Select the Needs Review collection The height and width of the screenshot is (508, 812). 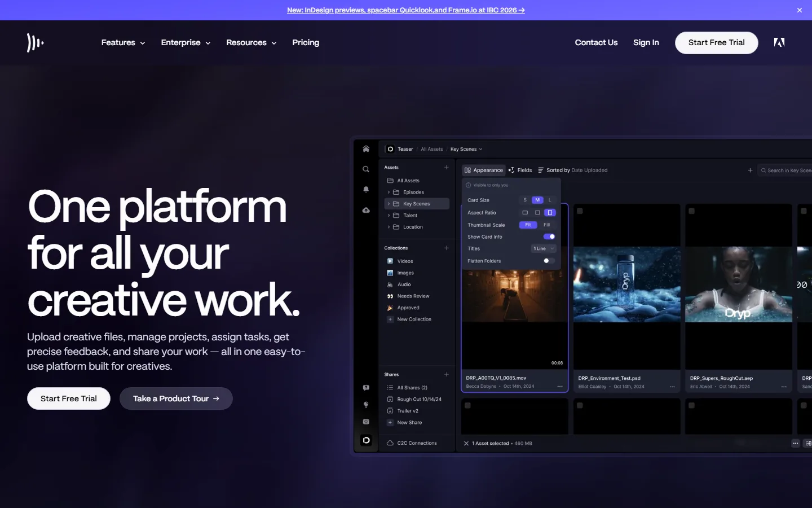[x=413, y=296]
